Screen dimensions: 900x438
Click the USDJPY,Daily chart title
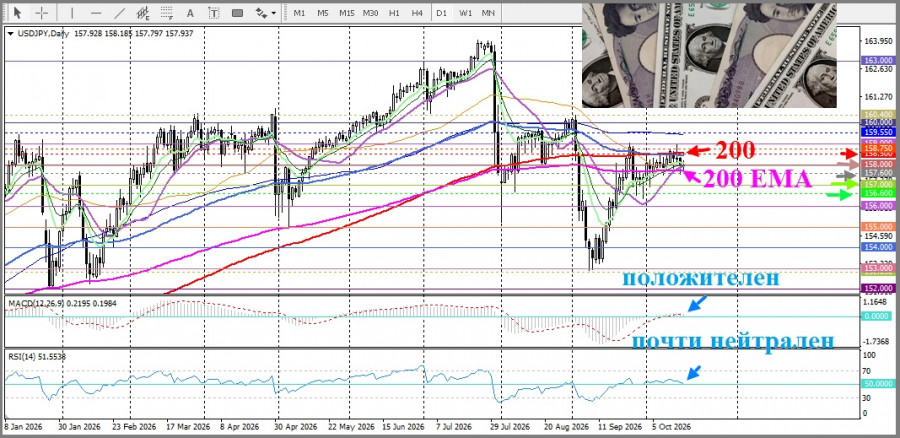point(42,34)
